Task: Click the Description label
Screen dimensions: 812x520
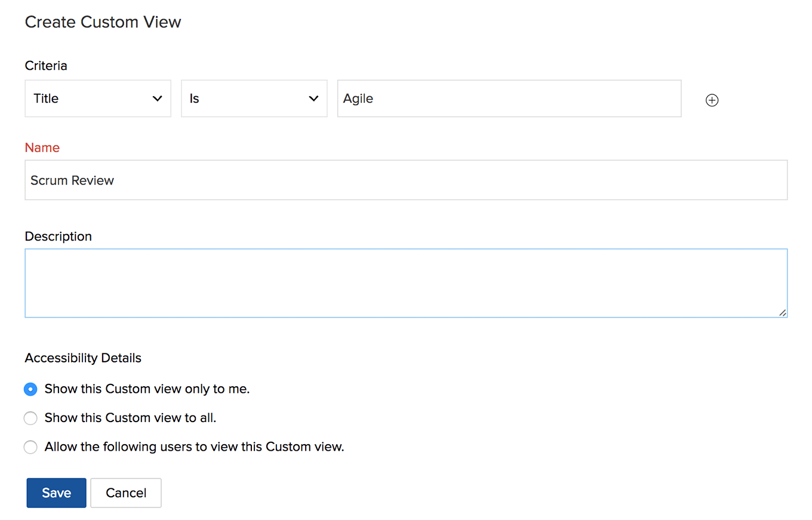Action: [x=59, y=236]
